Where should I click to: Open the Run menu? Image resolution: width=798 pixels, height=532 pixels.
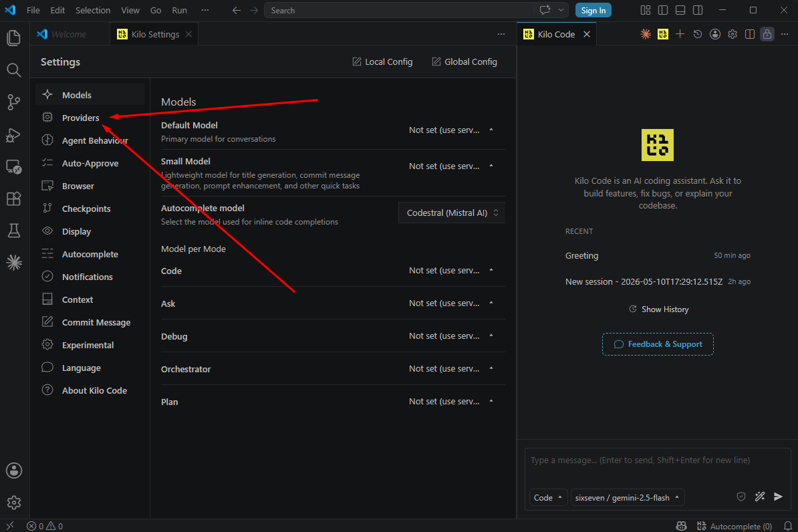[x=179, y=10]
